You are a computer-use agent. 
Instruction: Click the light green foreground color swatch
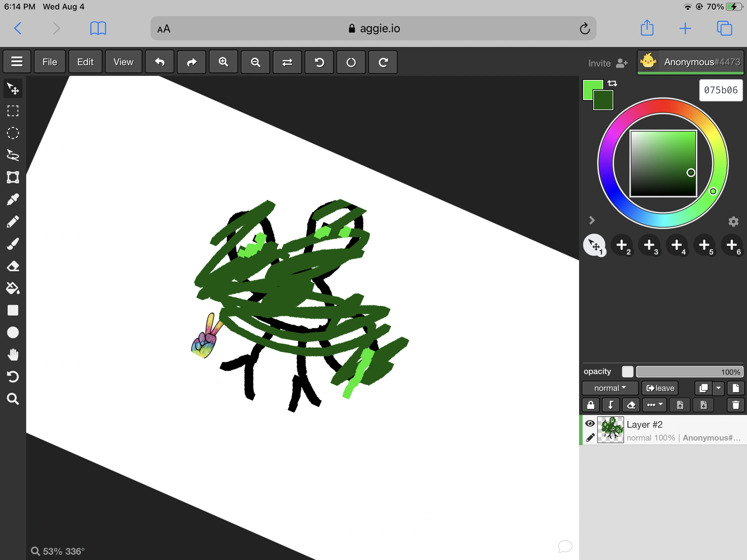pos(589,87)
